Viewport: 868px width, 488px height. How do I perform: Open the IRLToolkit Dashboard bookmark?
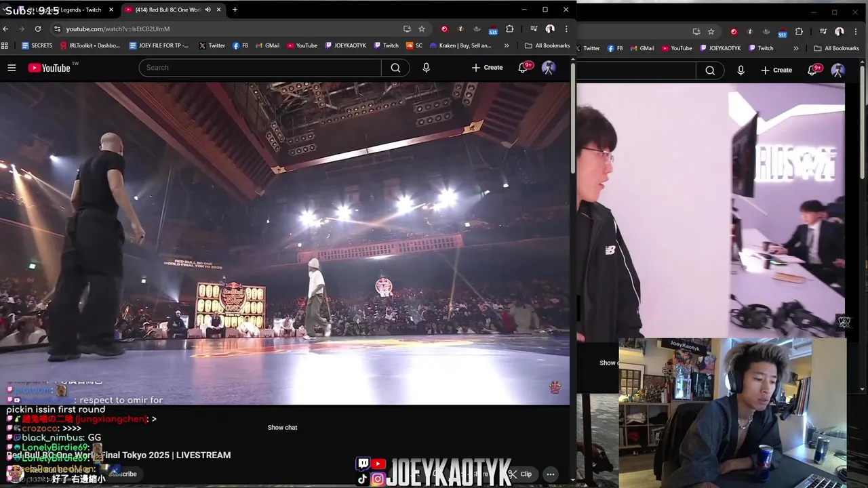90,46
